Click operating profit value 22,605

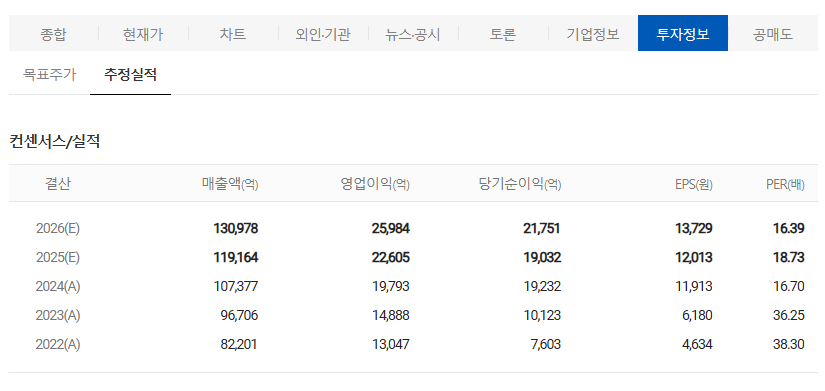pyautogui.click(x=390, y=257)
